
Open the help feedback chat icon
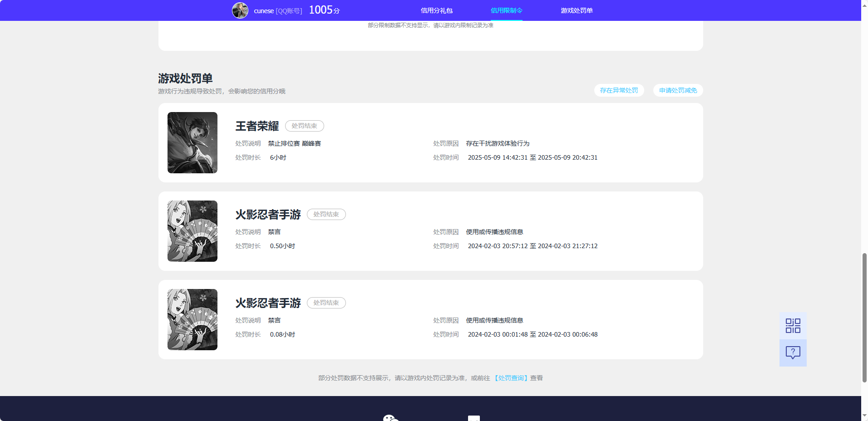[793, 353]
